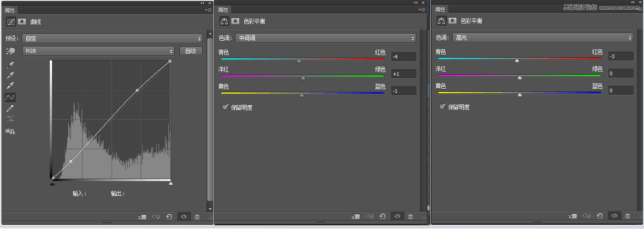Pick the gray point eyedropper in Curves
Screen dimensions: 644x229
coord(10,75)
